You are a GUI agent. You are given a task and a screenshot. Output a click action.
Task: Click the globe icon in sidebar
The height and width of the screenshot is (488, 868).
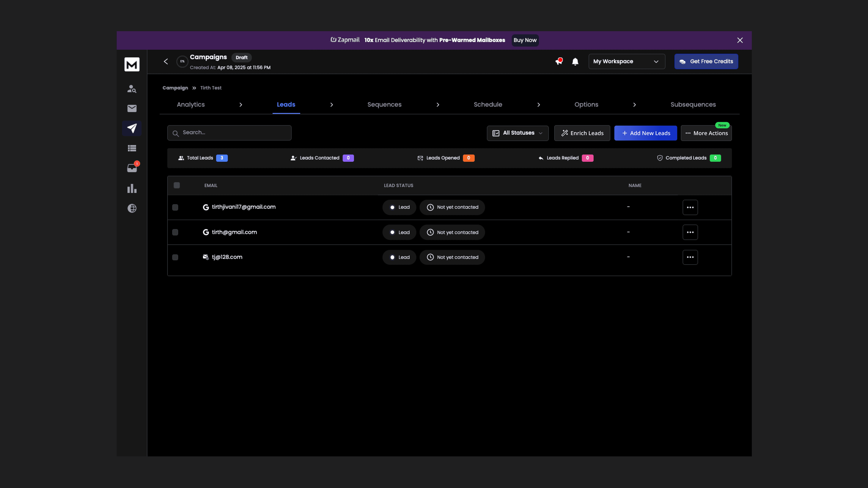point(132,208)
